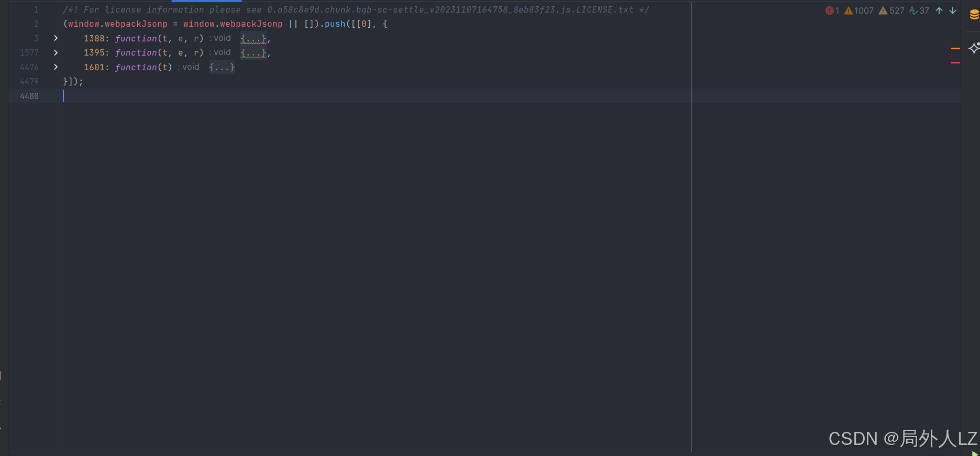980x456 pixels.
Task: Click line number 1577 in the gutter
Action: (29, 52)
